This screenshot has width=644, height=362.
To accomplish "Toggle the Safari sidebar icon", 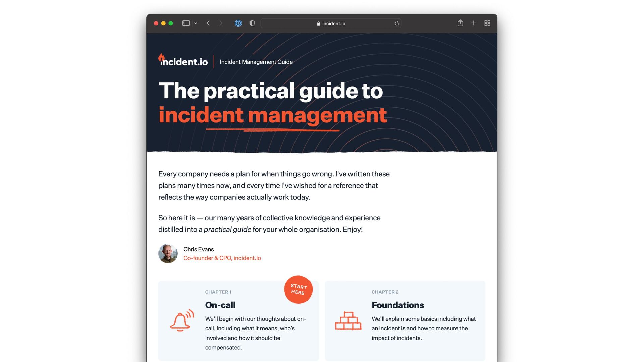I will tap(186, 23).
